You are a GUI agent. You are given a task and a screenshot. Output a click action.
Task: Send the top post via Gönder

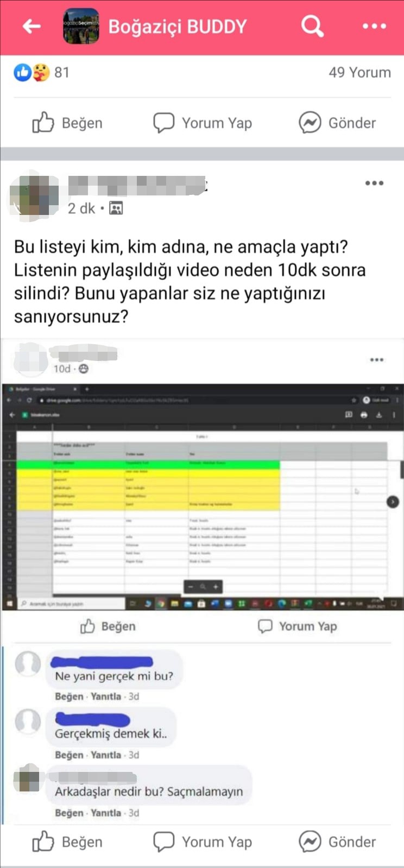coord(337,123)
